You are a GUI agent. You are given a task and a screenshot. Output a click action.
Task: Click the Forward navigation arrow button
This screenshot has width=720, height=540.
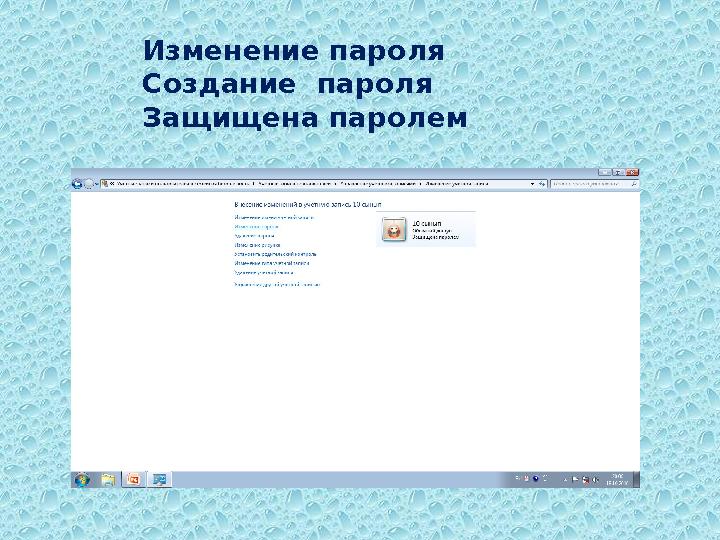coord(89,184)
